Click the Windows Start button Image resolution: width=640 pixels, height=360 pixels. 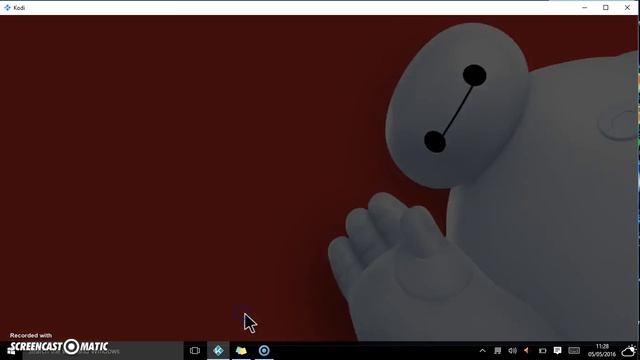(x=11, y=351)
